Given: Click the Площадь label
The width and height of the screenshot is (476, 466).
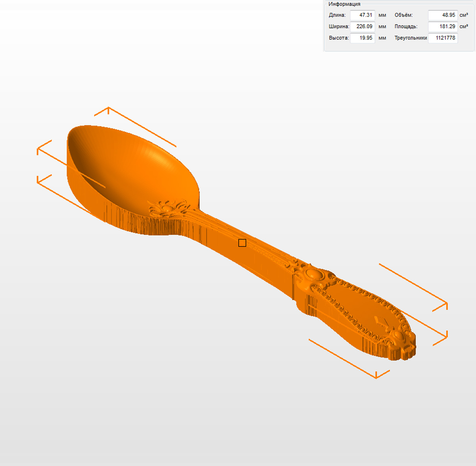Looking at the screenshot, I should click(406, 27).
